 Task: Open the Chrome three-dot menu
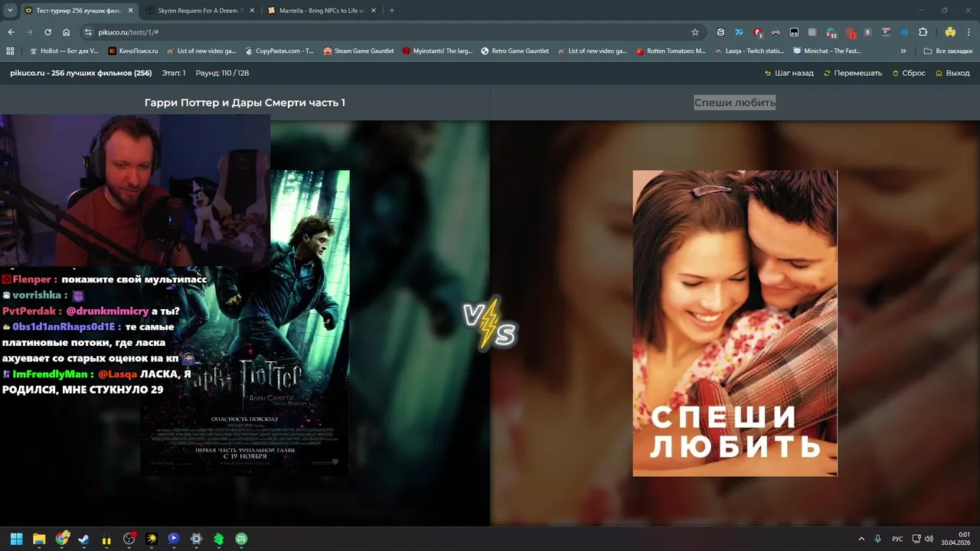pos(969,32)
